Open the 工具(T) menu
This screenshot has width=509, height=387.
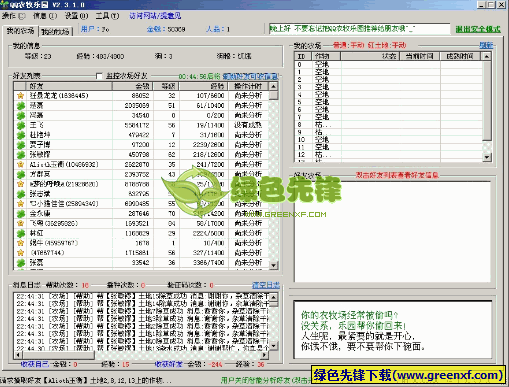coord(107,16)
